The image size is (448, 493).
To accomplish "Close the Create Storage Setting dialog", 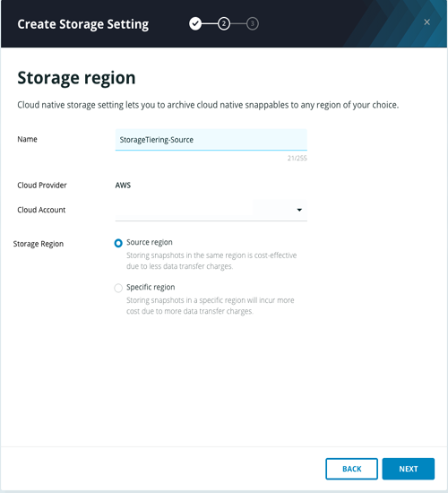I will pos(426,22).
